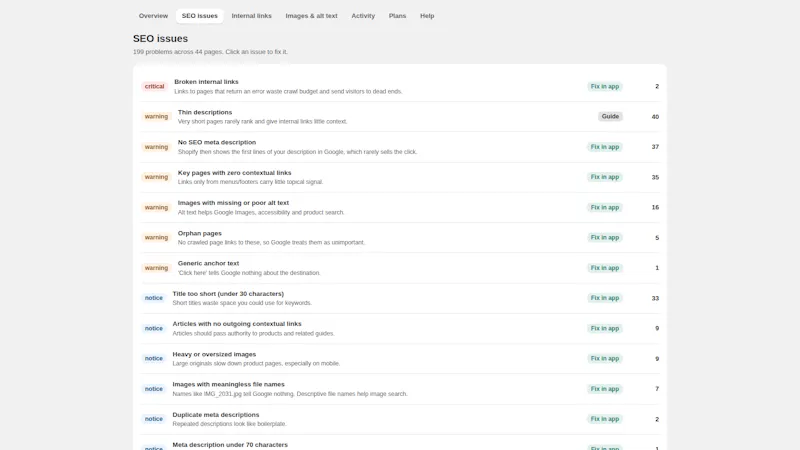Click Fix in app for missing alt text images

coord(605,207)
